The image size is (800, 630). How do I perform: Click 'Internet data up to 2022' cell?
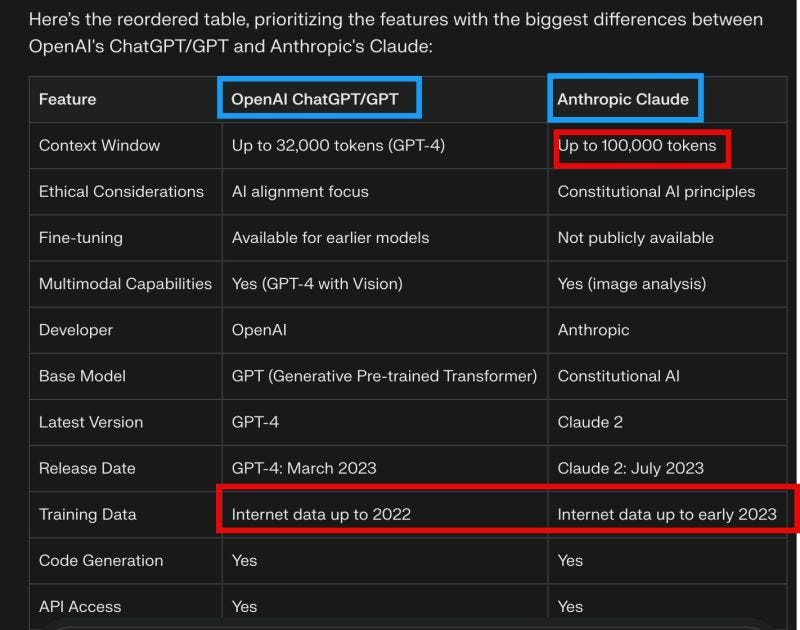coord(321,514)
